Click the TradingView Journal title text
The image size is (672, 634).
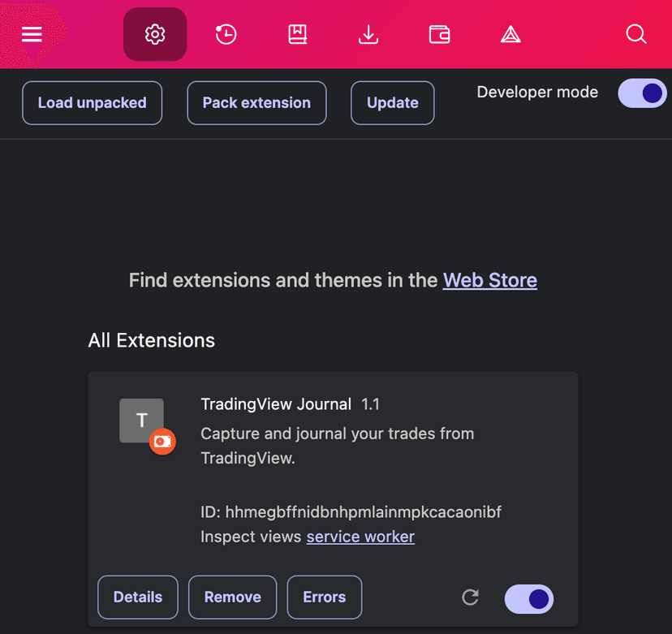[276, 404]
